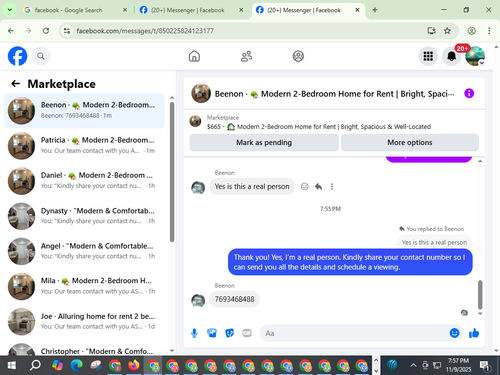Bookmark this page star icon
500x375 pixels.
coord(447,31)
